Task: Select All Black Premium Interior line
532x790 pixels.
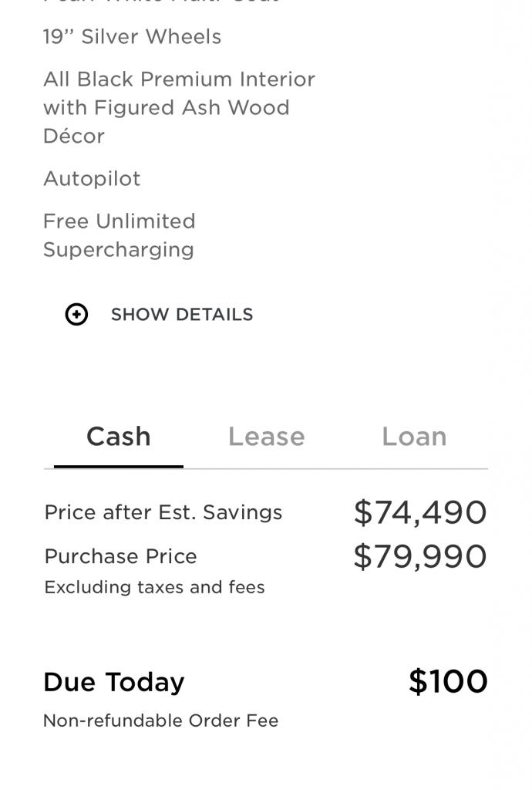Action: (179, 79)
